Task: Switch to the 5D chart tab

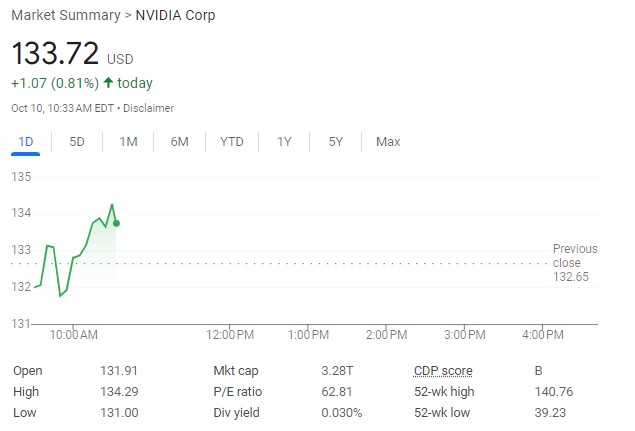Action: coord(77,142)
